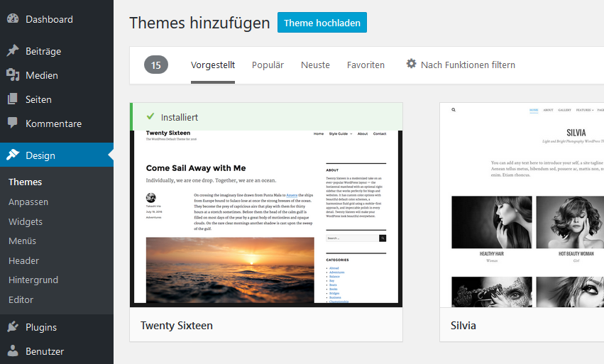Viewport: 604px width, 364px height.
Task: Click the Silvia theme name
Action: point(463,326)
